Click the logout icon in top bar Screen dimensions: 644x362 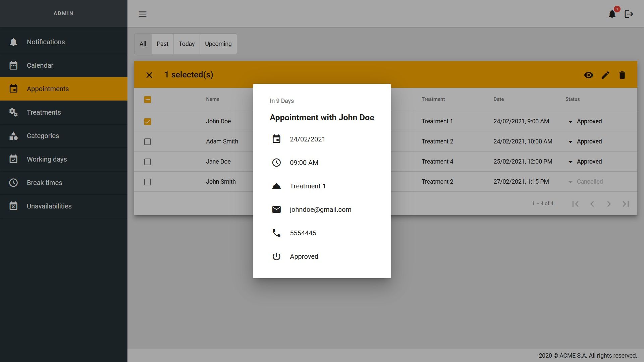pyautogui.click(x=629, y=14)
